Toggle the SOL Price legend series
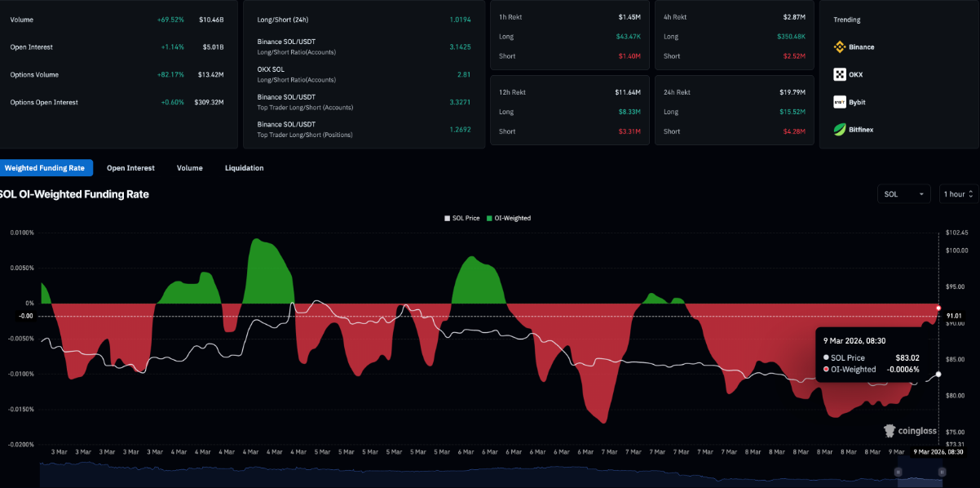 461,218
